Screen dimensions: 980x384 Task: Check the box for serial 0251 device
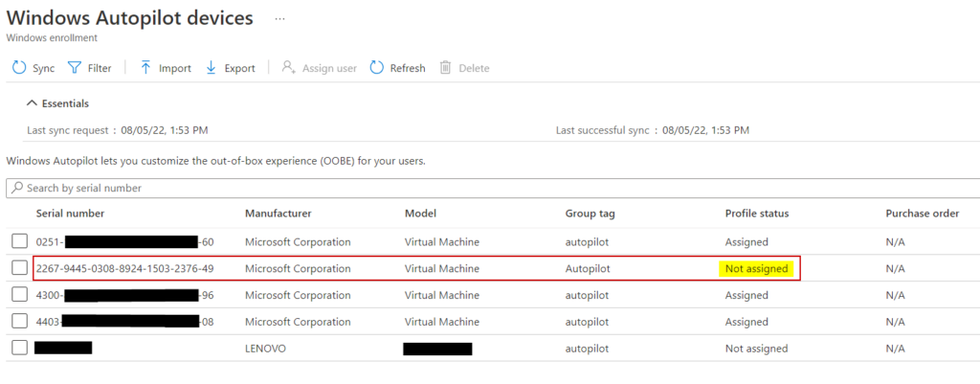20,241
